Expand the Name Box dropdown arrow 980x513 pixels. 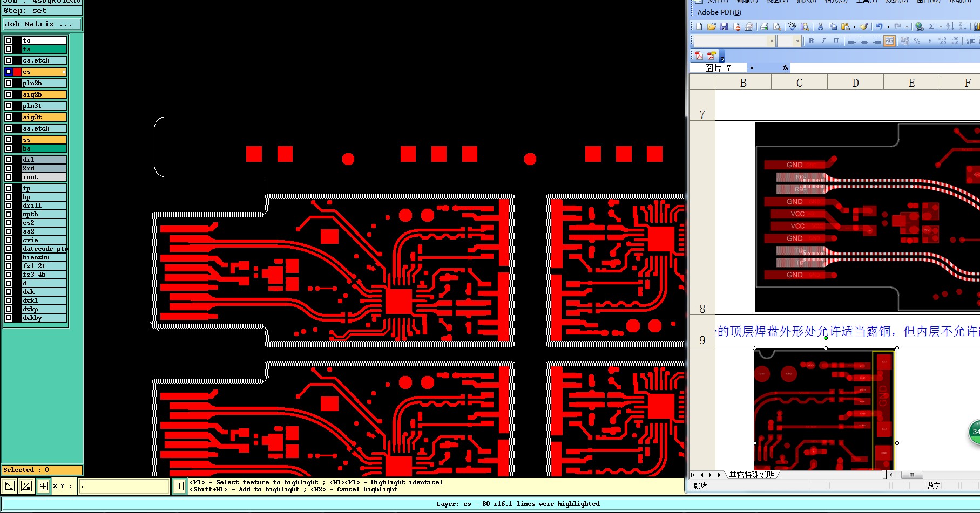coord(752,68)
